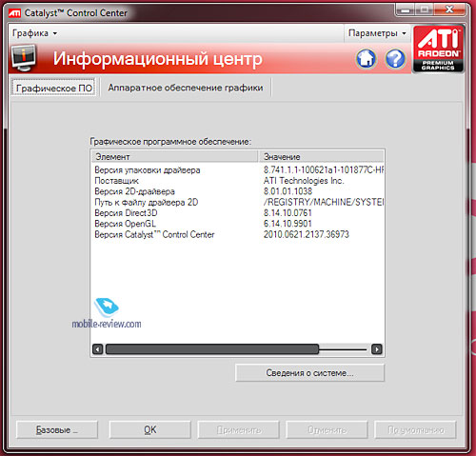Screen dimensions: 476x456
Task: Click the Сведения о системе button
Action: (x=309, y=373)
